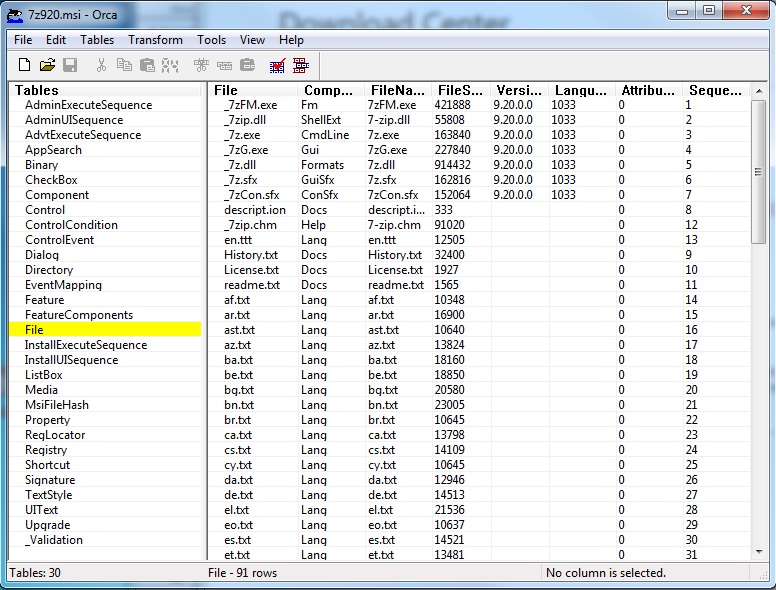Select the Directory table

point(49,270)
